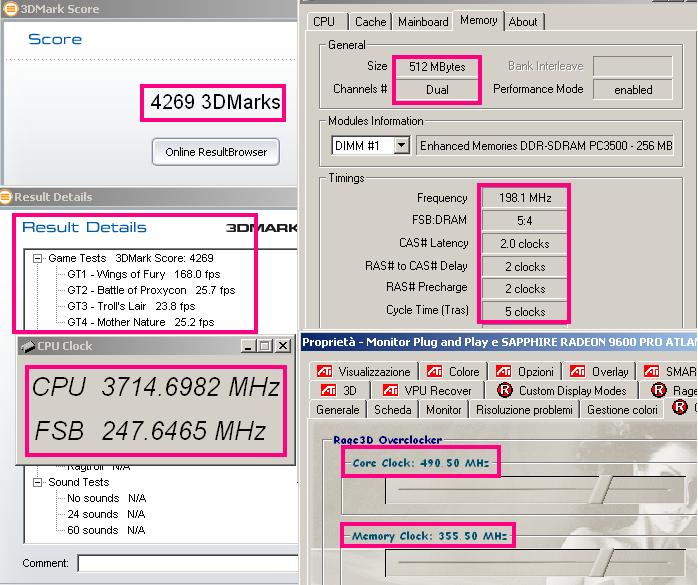Click the ATI logo on Opzioni tab
This screenshot has width=698, height=585.
click(x=503, y=371)
